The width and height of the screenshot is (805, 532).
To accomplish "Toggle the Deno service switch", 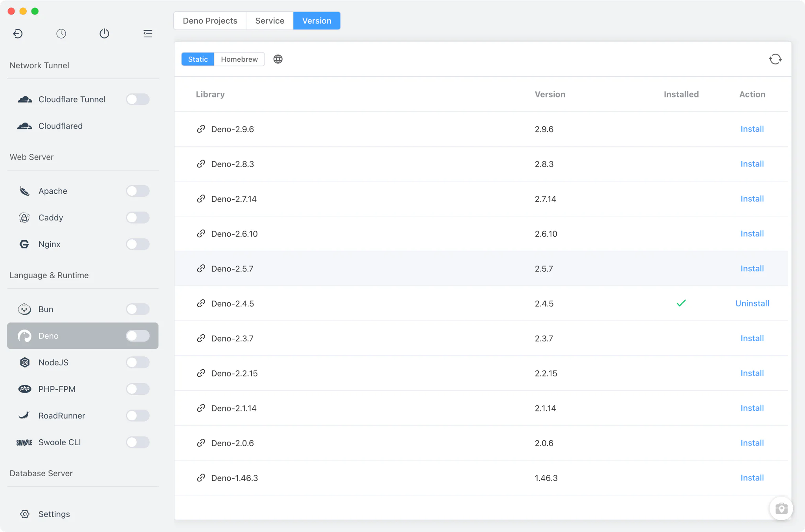I will pos(138,336).
